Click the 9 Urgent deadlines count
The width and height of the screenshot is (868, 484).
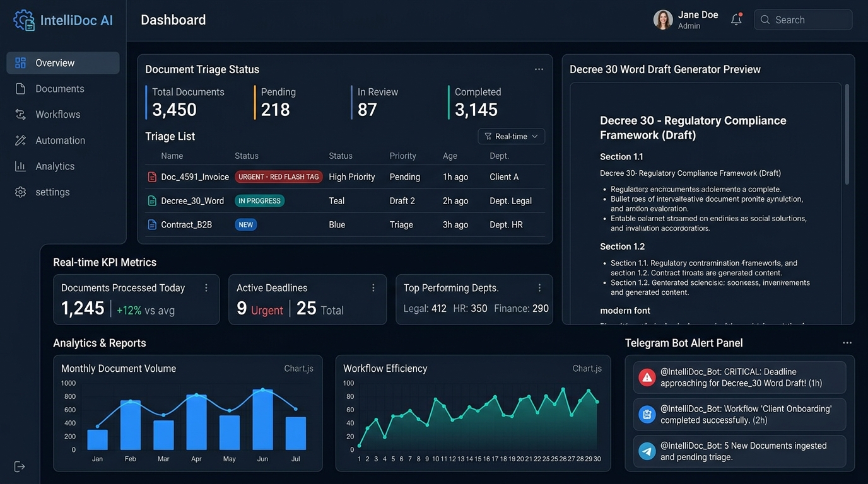click(x=260, y=308)
